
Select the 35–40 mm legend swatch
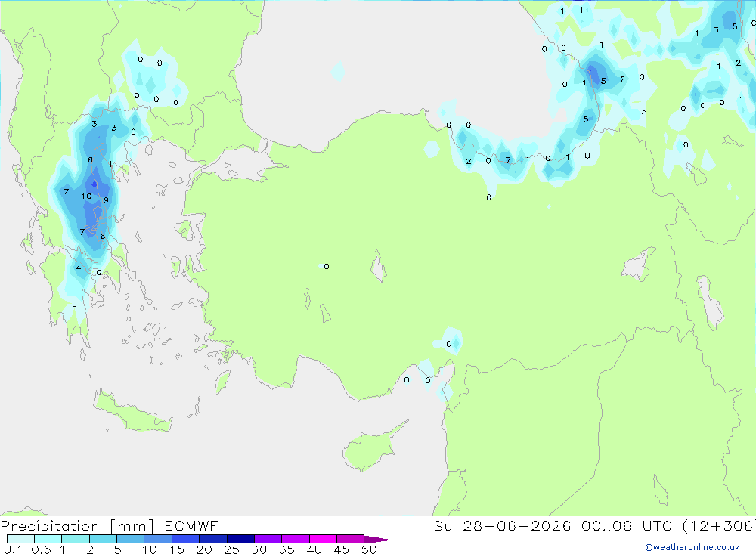click(x=296, y=539)
